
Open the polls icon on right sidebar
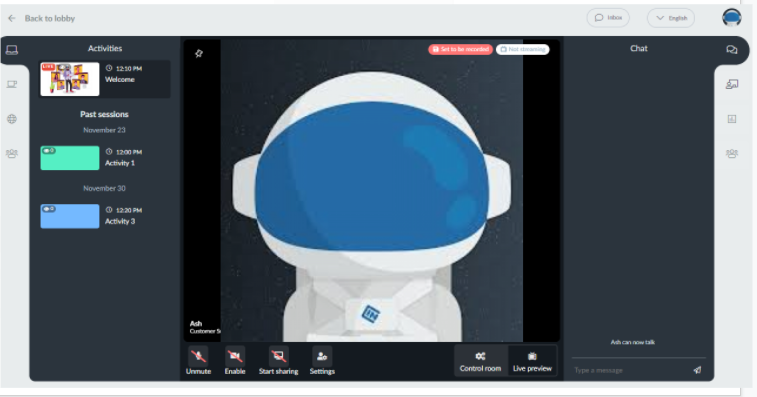click(x=732, y=119)
